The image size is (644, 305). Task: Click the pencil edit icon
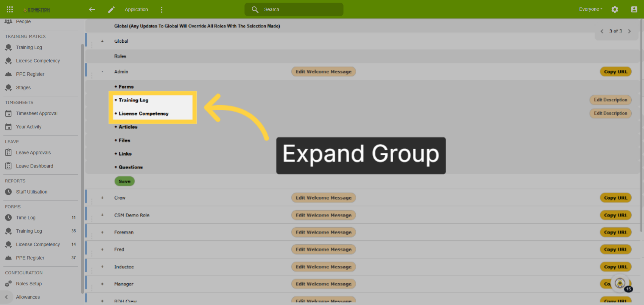click(111, 9)
